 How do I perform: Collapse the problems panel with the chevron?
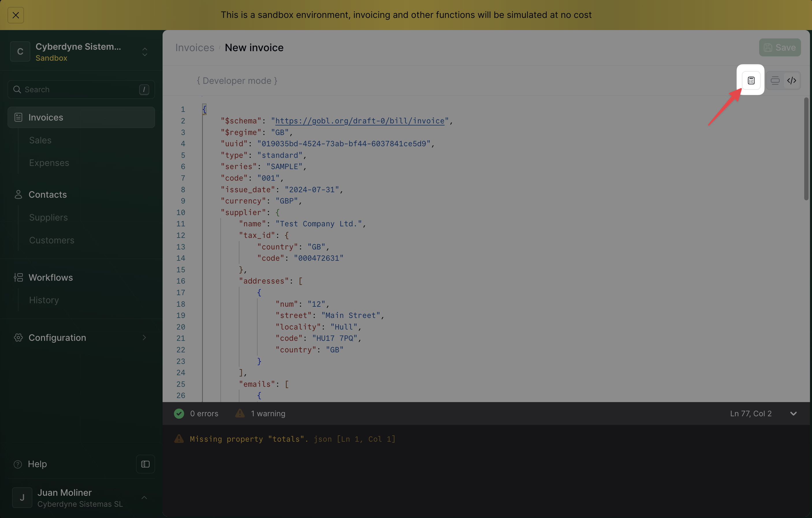[794, 413]
